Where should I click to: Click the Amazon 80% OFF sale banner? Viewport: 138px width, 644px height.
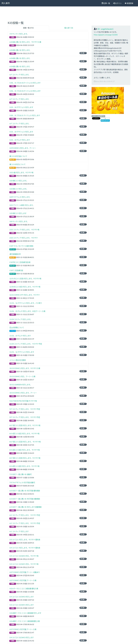point(108,100)
